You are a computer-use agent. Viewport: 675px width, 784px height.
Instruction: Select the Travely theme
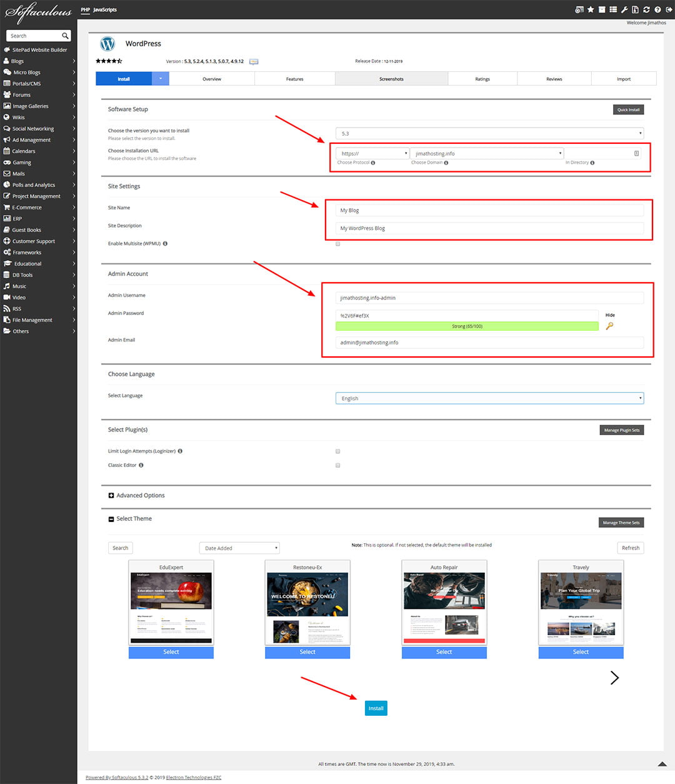(x=581, y=652)
